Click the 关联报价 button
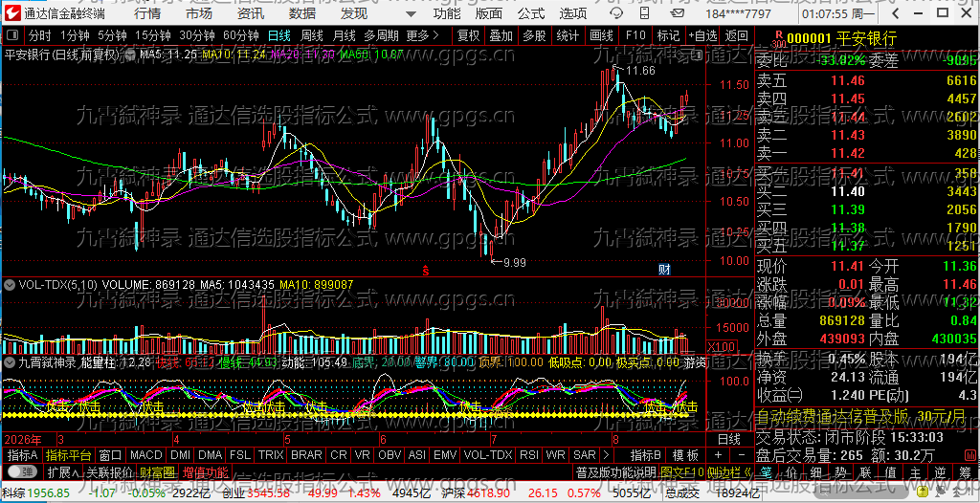Viewport: 980px width, 503px height. [110, 471]
